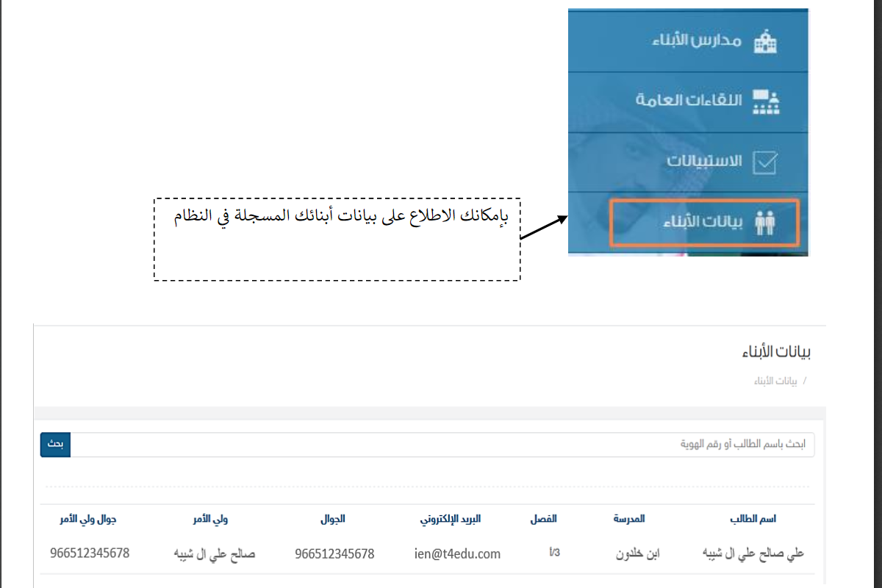Screen dimensions: 882x588
Task: Click the بيانات الأبناء breadcrumb link
Action: pos(776,381)
